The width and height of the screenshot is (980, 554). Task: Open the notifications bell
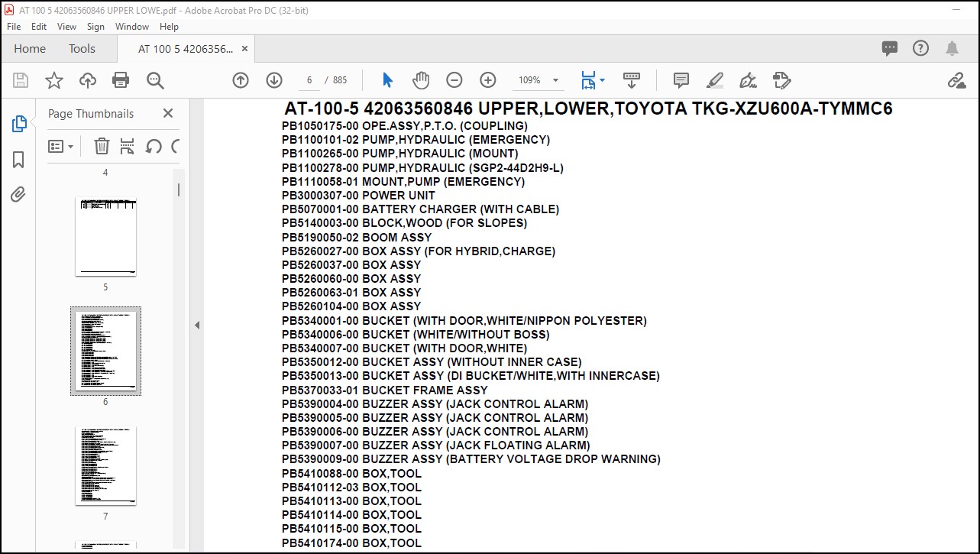(x=952, y=48)
